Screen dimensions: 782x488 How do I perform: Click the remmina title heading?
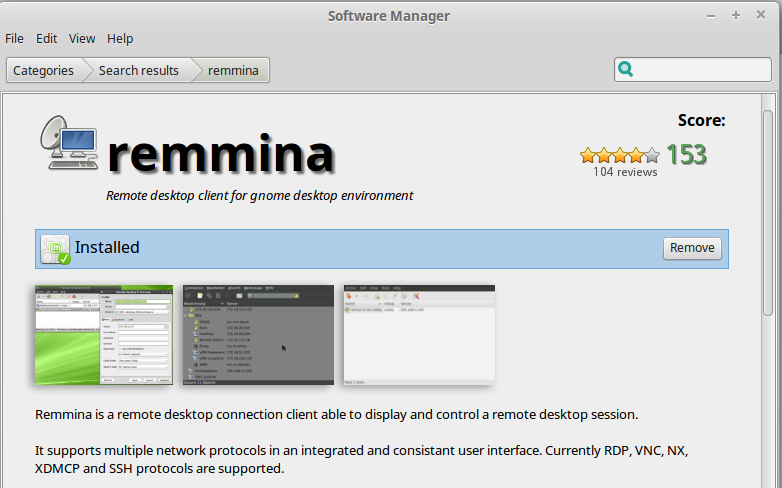click(220, 153)
